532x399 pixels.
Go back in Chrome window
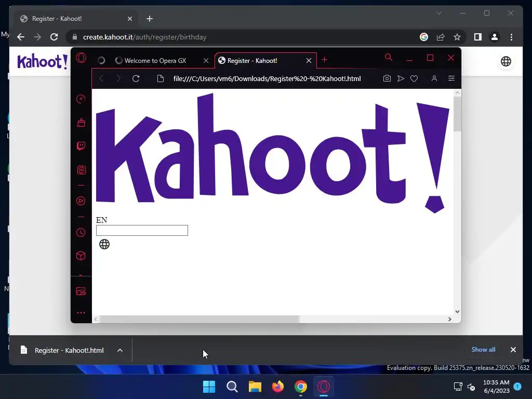[21, 37]
